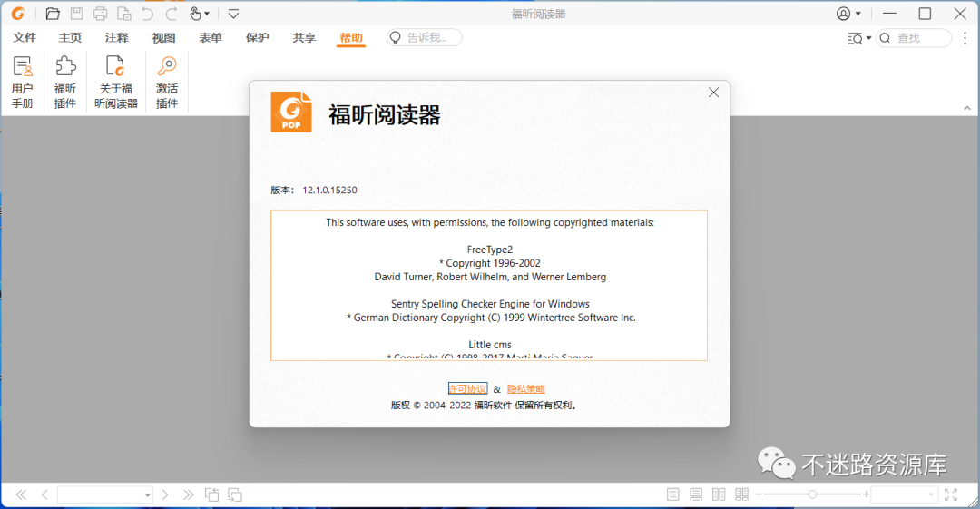Open the 文件 menu

[x=24, y=38]
